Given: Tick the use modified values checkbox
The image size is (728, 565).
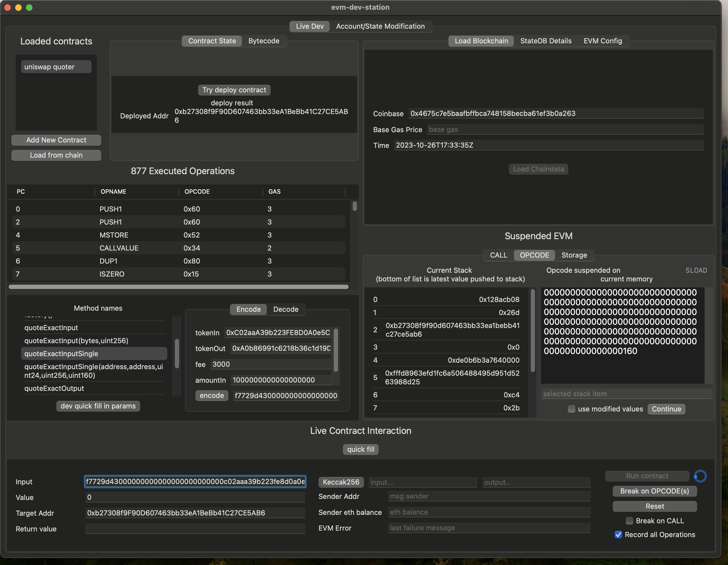Looking at the screenshot, I should point(571,409).
